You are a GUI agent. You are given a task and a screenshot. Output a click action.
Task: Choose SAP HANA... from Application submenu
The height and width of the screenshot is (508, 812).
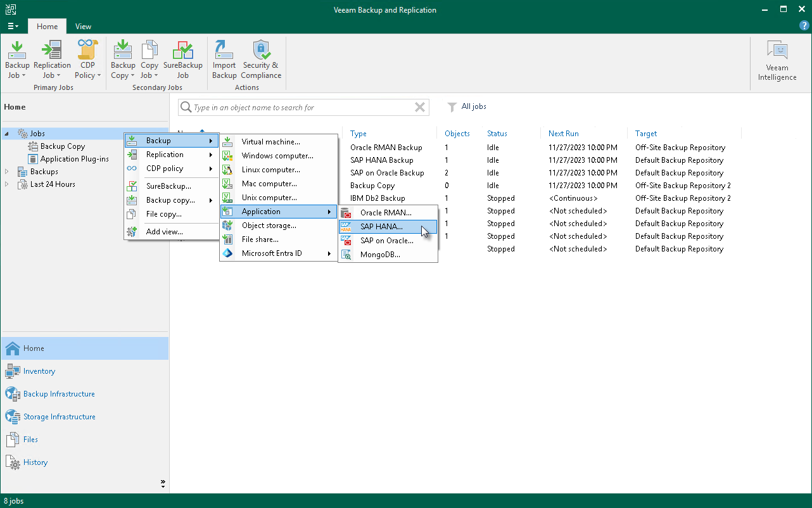point(381,227)
